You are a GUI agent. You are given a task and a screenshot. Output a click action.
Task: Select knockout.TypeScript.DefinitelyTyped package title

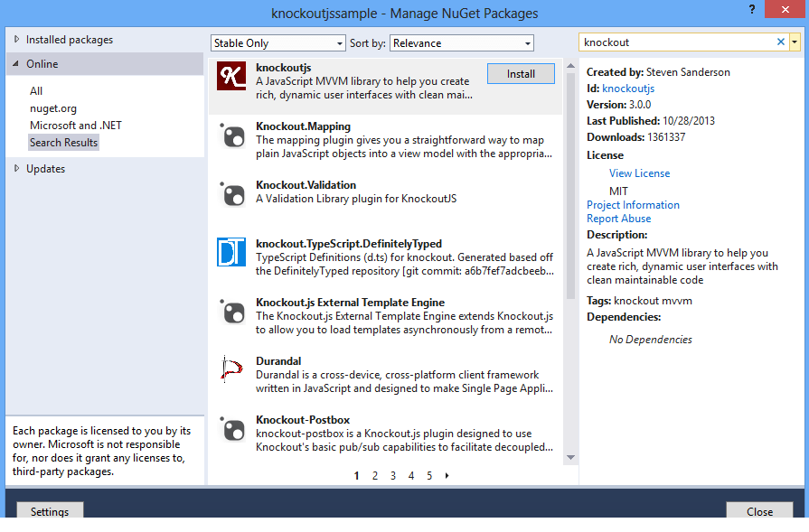(349, 244)
